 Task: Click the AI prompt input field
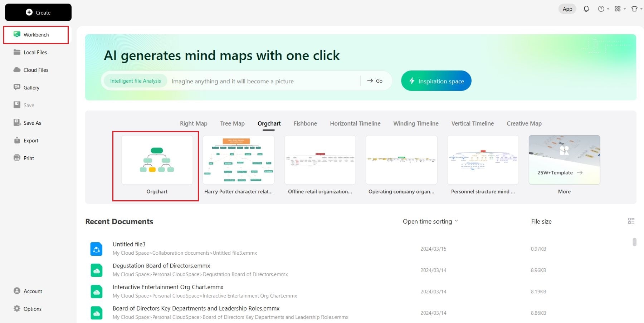tap(264, 81)
